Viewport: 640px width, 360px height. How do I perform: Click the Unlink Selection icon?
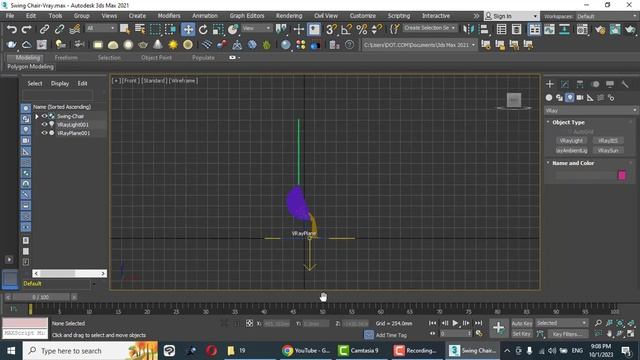tap(59, 29)
